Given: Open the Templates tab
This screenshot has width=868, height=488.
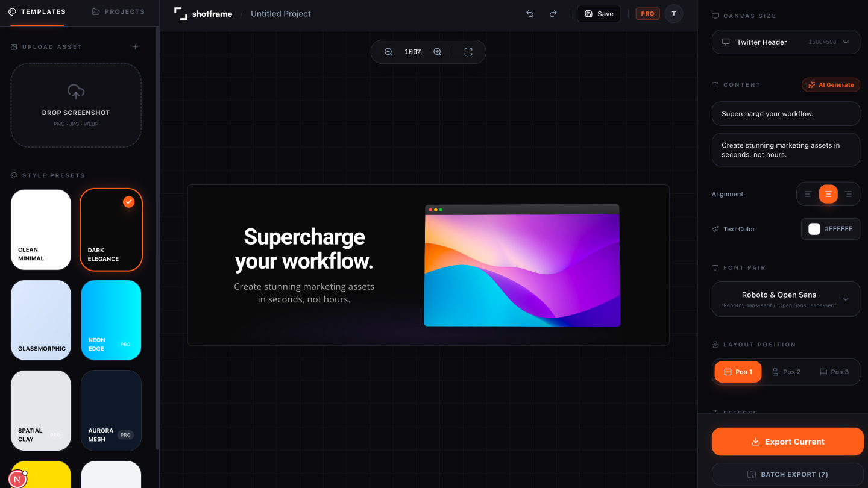Looking at the screenshot, I should [37, 11].
